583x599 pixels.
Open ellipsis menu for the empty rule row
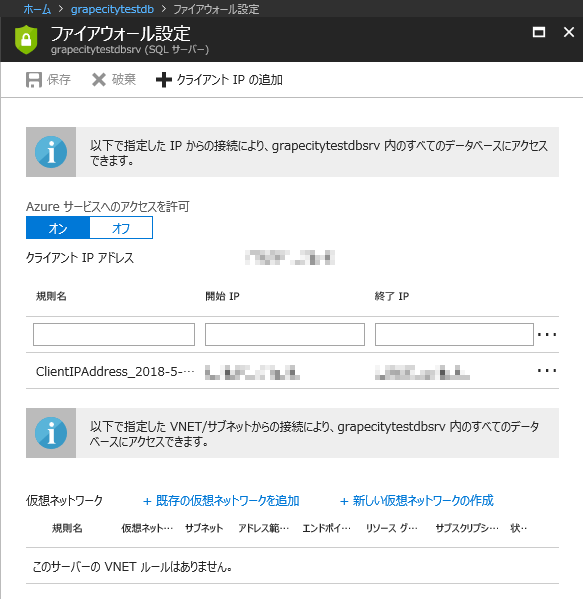547,335
